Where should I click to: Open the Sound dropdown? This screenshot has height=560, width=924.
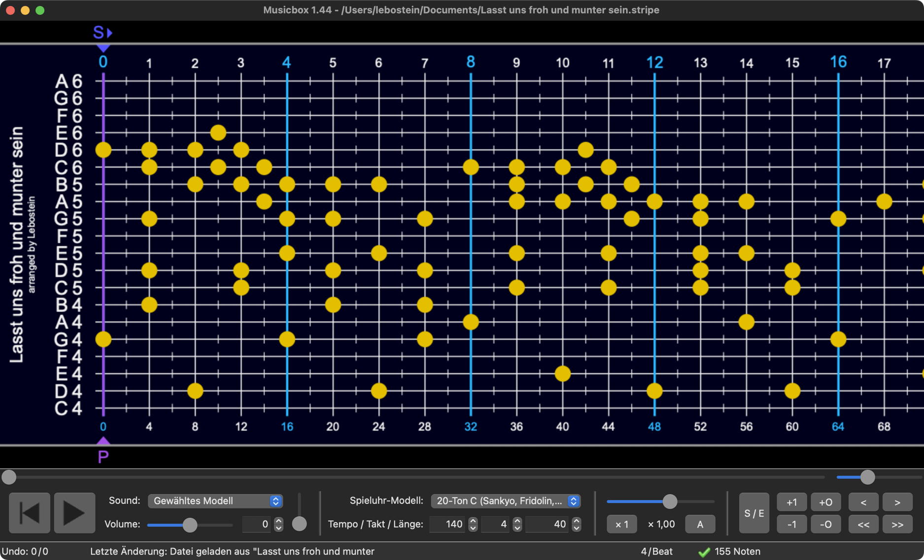click(215, 501)
